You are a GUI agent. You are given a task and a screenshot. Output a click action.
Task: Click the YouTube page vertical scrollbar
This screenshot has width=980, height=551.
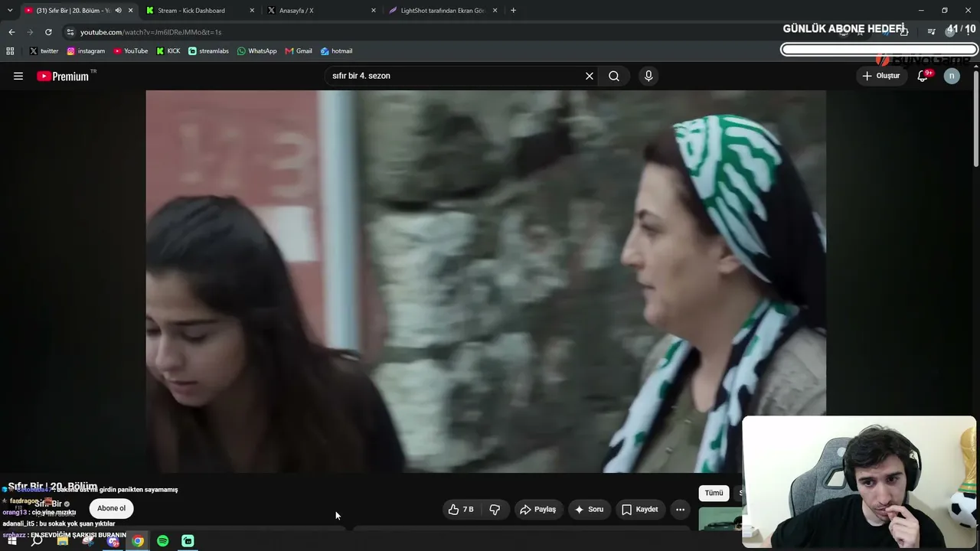(x=976, y=117)
